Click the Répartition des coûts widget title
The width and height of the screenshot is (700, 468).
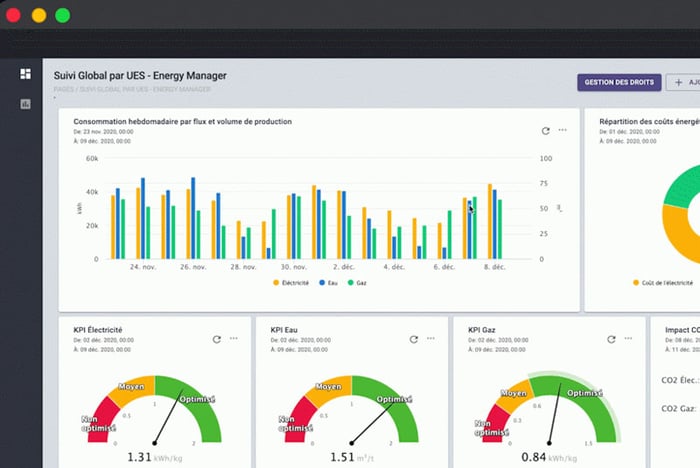[x=650, y=121]
